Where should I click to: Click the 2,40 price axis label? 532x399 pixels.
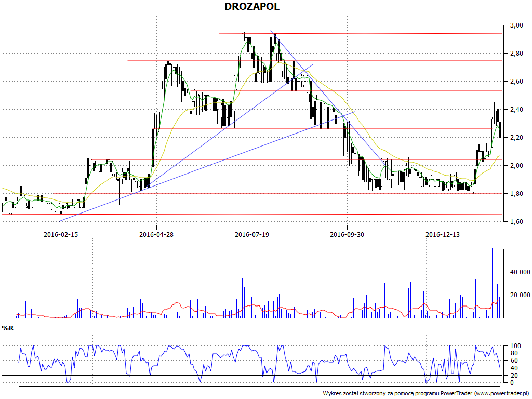tap(516, 110)
